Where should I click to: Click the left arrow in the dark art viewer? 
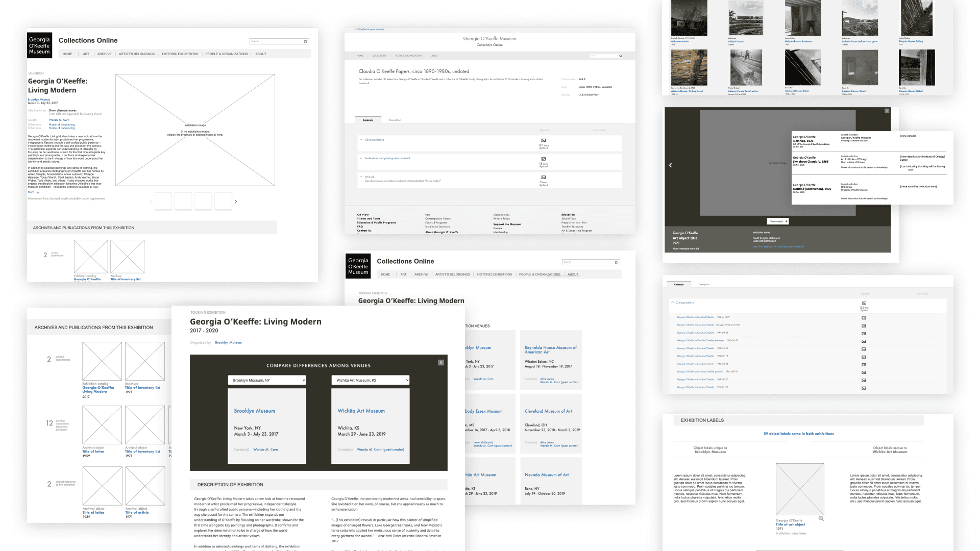[x=670, y=165]
